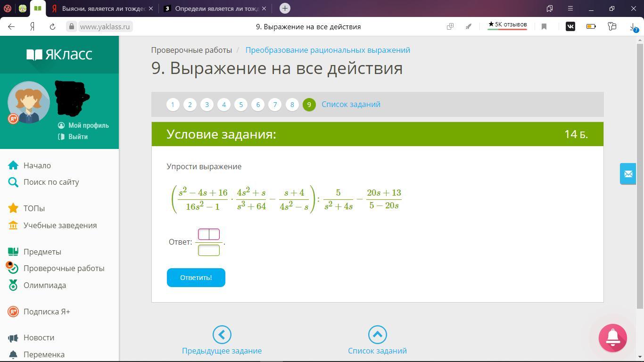Screen dimensions: 644x362
Task: Click the previous task arrow icon
Action: [x=222, y=335]
